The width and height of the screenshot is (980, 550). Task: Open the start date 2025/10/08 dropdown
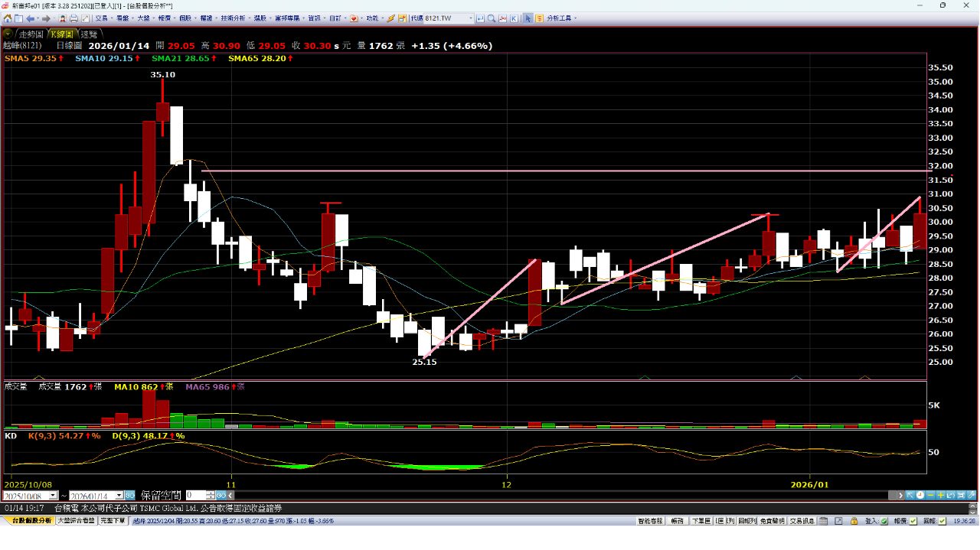[x=53, y=496]
